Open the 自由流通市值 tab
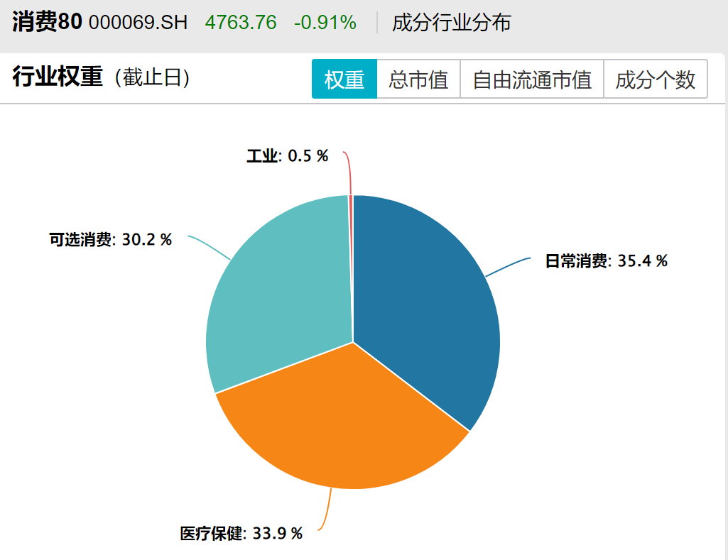Image resolution: width=728 pixels, height=560 pixels. tap(532, 79)
